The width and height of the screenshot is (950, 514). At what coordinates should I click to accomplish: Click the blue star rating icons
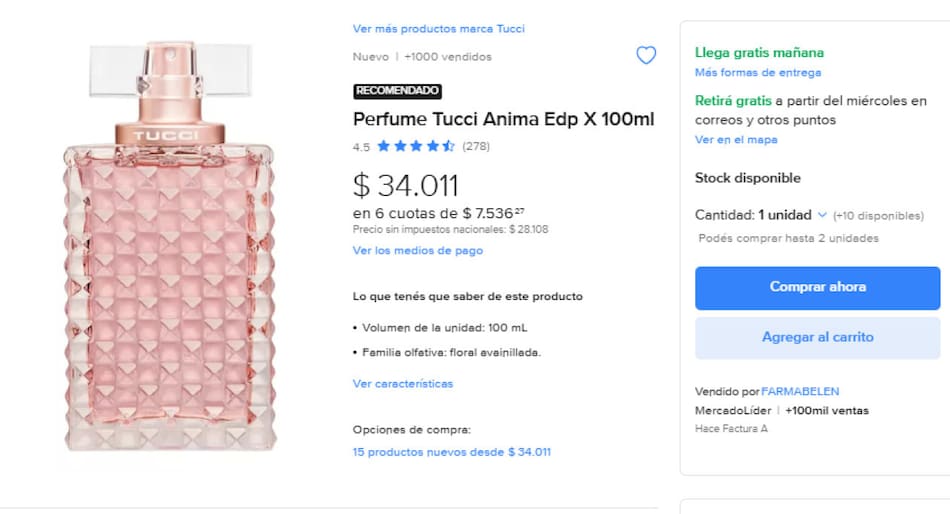[x=416, y=146]
